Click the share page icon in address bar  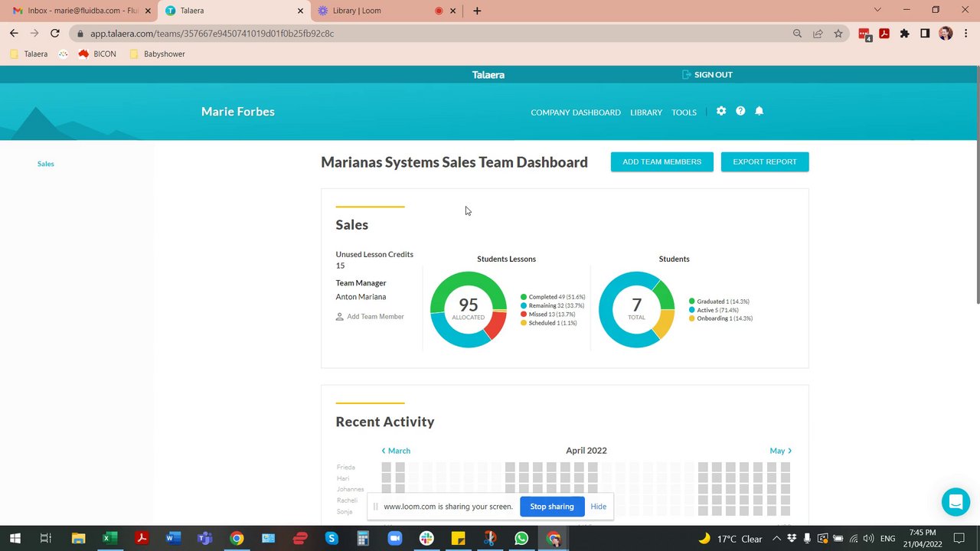(818, 34)
